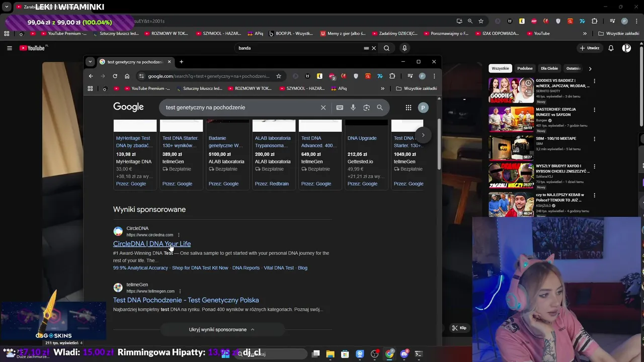Screen dimensions: 644x362
Task: Open options for GOODIES VS BADDIEZ video
Action: 594,81
